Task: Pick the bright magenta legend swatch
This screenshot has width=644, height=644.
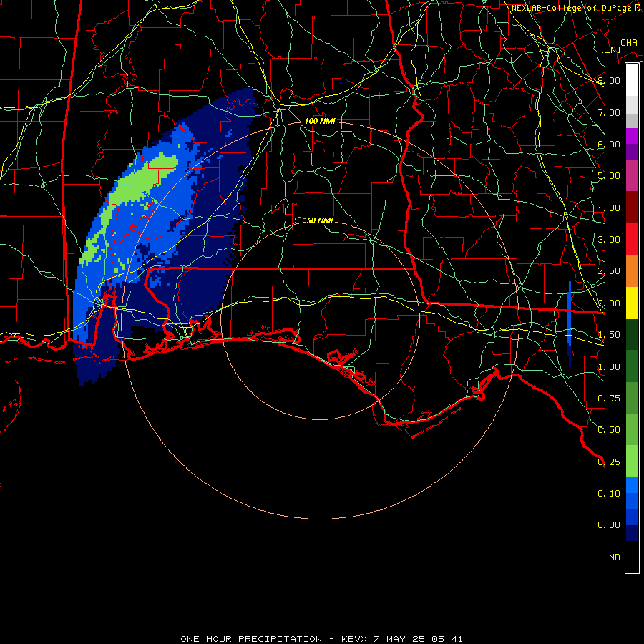Action: pos(632,136)
